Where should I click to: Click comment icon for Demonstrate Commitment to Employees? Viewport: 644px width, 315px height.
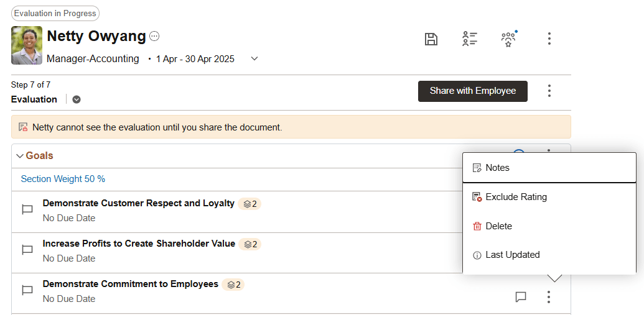click(x=521, y=296)
